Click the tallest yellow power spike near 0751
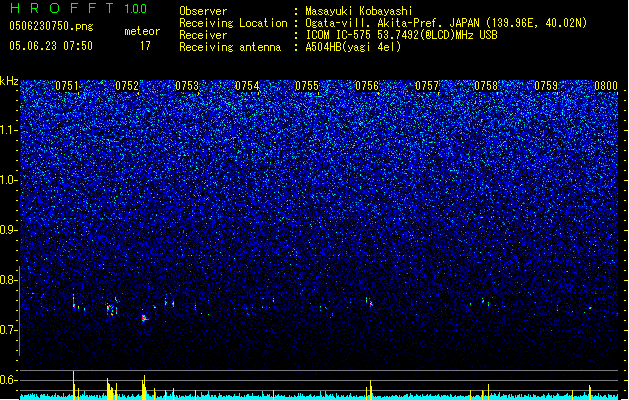 73,385
